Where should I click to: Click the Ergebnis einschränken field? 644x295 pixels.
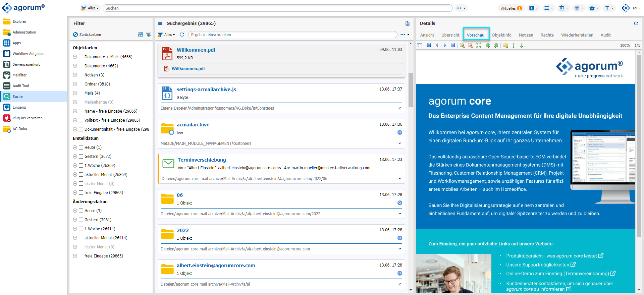(292, 35)
